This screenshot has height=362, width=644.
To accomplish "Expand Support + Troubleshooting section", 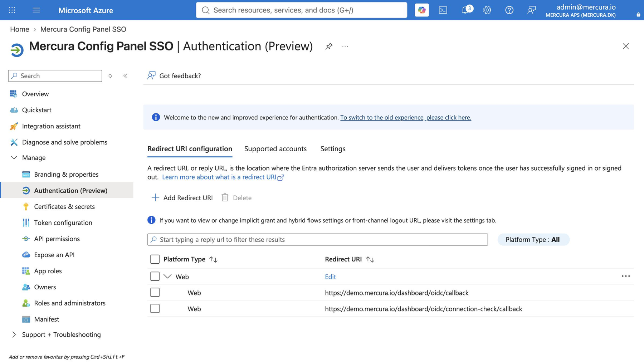I will click(x=14, y=334).
